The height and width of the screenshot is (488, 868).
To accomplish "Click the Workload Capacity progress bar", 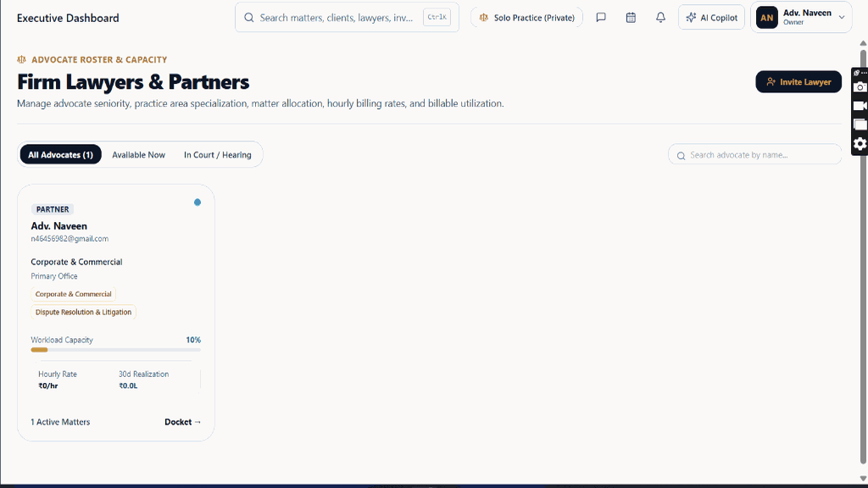I will click(115, 350).
